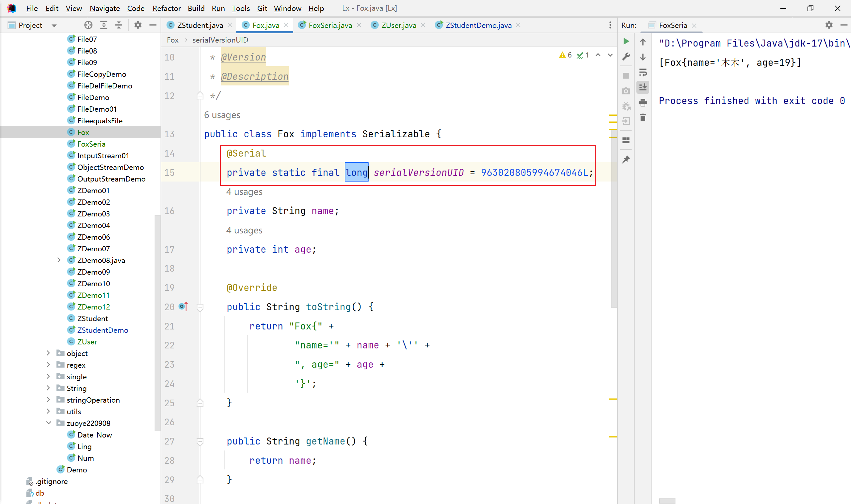Open the Refactor menu
The height and width of the screenshot is (504, 851).
coord(166,8)
